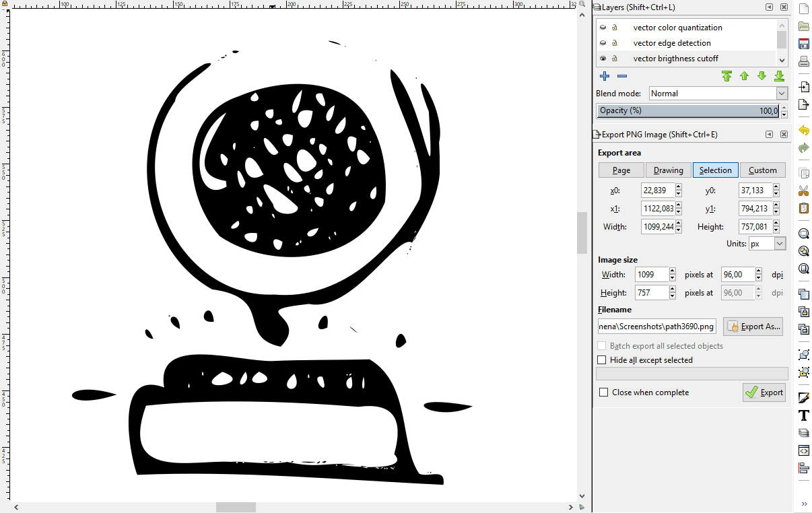Zoom to fit selection icon

[x=803, y=234]
